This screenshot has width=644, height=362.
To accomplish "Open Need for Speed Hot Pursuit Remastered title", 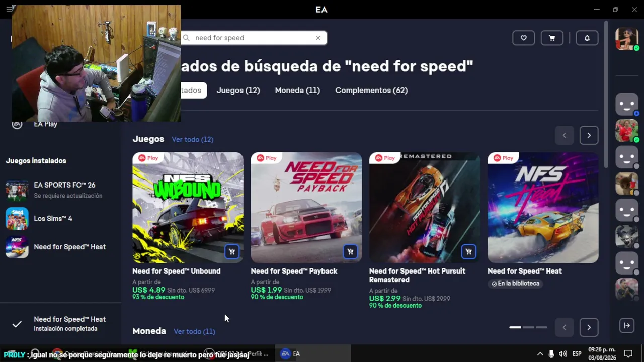I will pyautogui.click(x=417, y=275).
